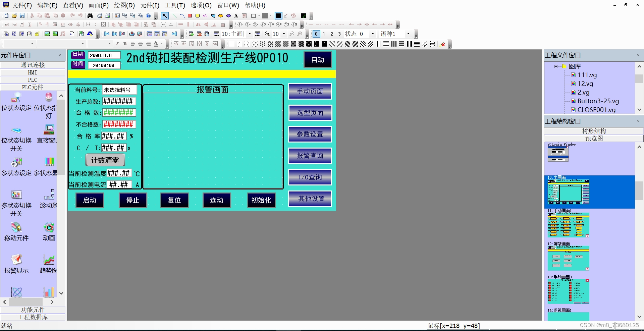Toggle state 2 button in state toolbar
644x331 pixels.
(x=331, y=34)
